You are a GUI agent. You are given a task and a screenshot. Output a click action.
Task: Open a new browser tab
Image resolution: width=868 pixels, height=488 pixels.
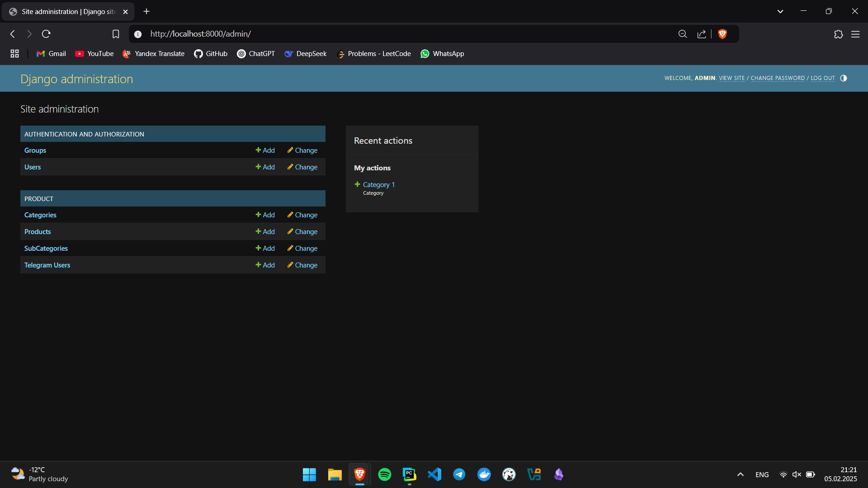[146, 11]
